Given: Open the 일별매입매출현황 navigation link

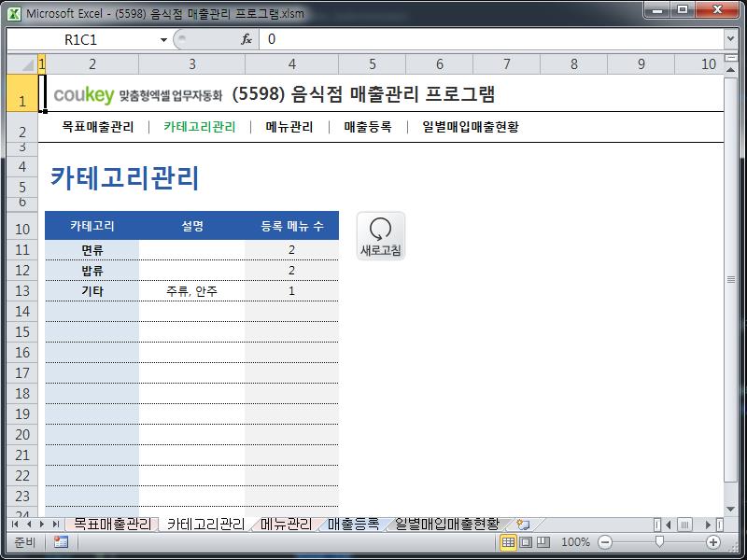Looking at the screenshot, I should pyautogui.click(x=471, y=127).
